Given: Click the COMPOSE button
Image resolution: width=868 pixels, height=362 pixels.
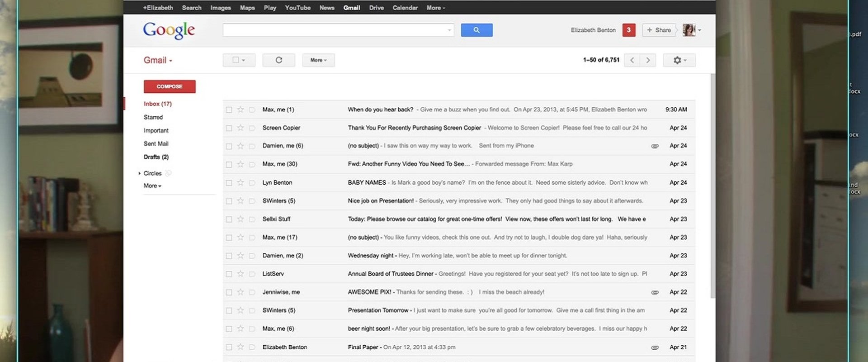Looking at the screenshot, I should point(170,86).
